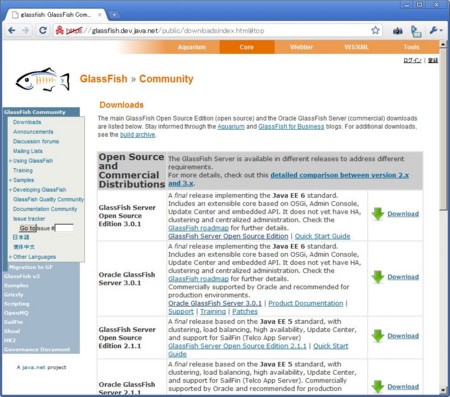Open the Patches link
Screen dimensions: 450x397
[245, 312]
